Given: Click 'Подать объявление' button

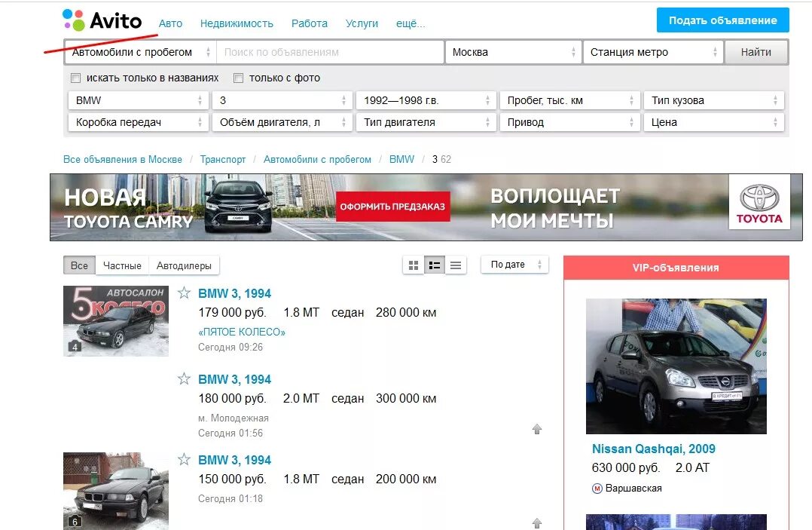Looking at the screenshot, I should point(723,20).
